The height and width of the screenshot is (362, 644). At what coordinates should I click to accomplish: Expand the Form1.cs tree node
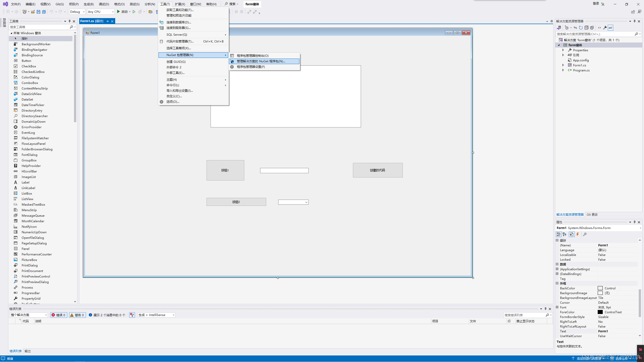pos(563,65)
